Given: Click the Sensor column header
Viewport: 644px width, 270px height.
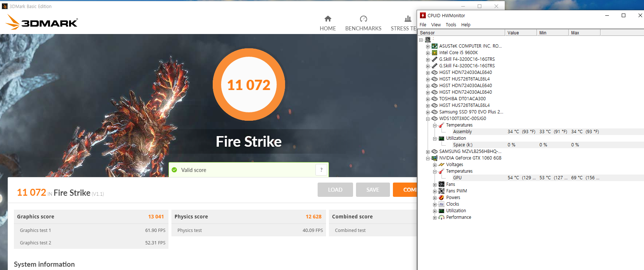Looking at the screenshot, I should tap(461, 33).
